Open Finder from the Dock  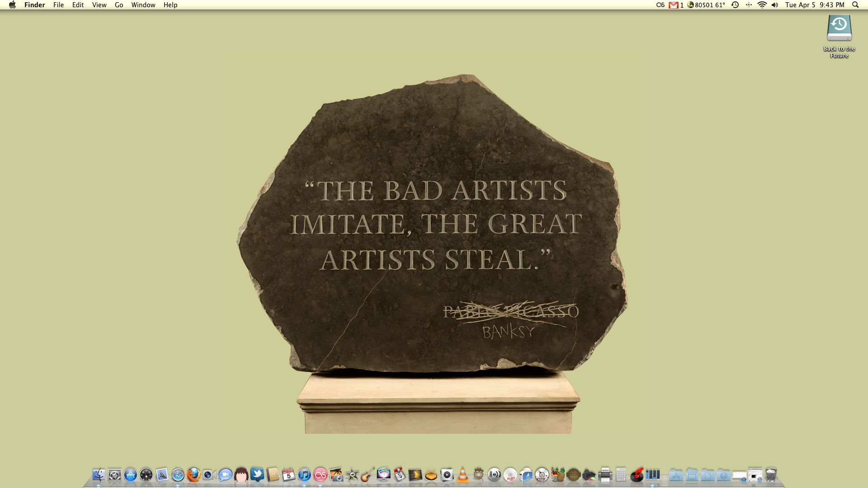[x=99, y=475]
